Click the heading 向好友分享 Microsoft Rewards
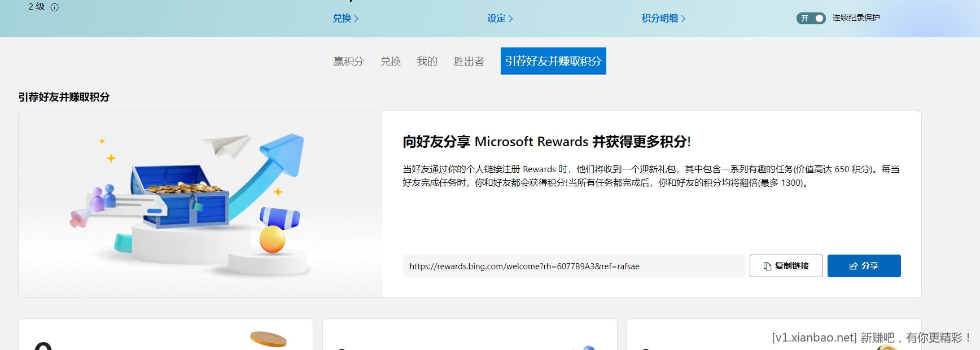The height and width of the screenshot is (350, 980). [546, 141]
